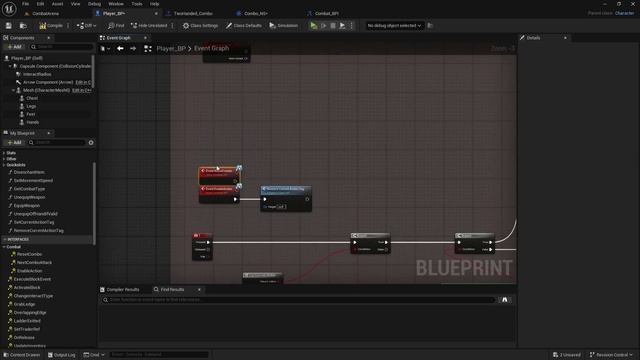Open Browse to asset icon

pyautogui.click(x=23, y=25)
